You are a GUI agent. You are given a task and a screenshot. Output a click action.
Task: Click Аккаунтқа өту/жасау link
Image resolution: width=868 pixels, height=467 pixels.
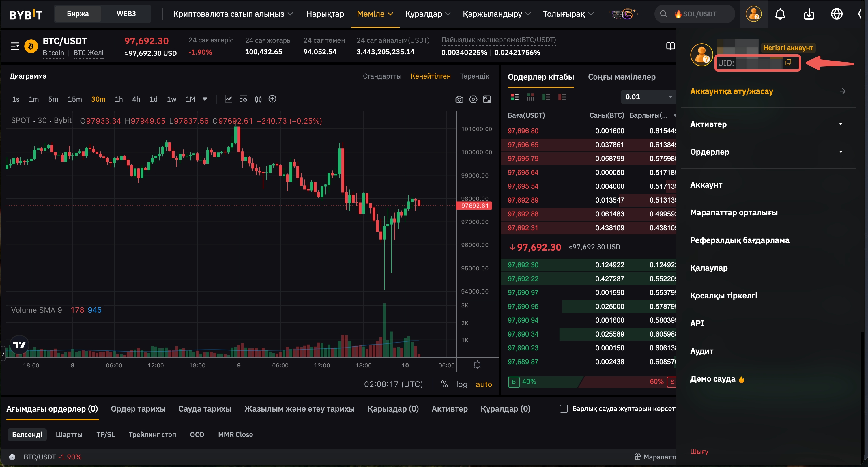click(x=732, y=91)
